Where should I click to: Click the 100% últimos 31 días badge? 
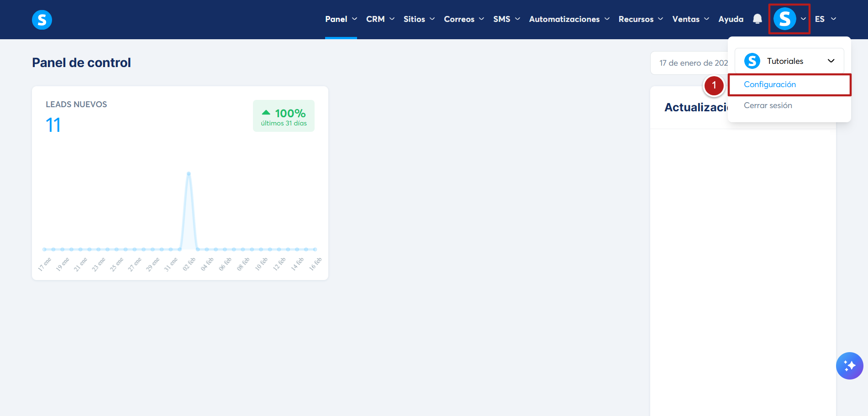click(x=284, y=116)
